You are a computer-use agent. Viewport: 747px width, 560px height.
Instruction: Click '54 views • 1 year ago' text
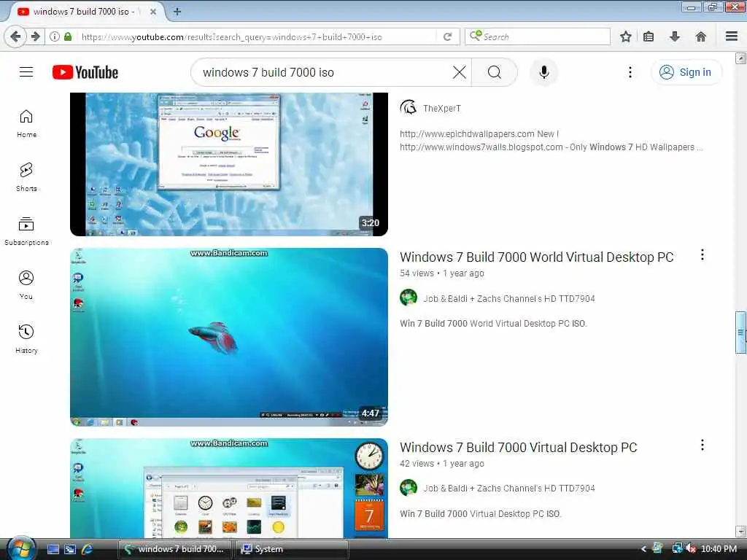pyautogui.click(x=441, y=273)
